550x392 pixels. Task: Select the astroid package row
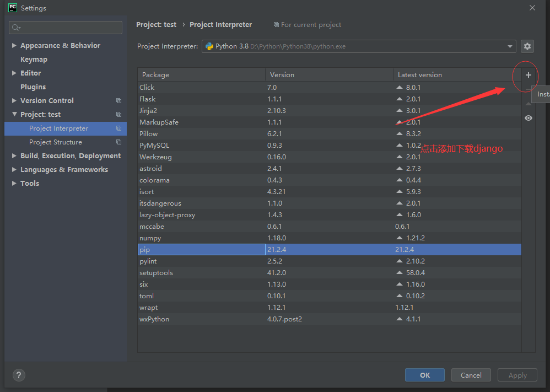point(330,169)
